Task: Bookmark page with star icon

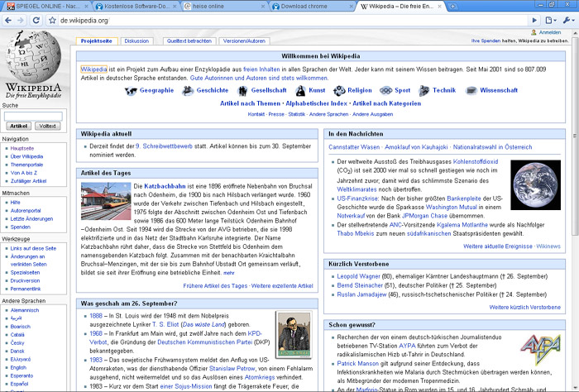Action: click(x=52, y=21)
